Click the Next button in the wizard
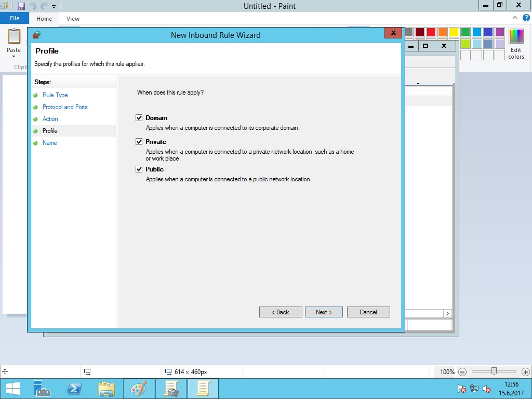Screen dimensions: 532x399 323,312
